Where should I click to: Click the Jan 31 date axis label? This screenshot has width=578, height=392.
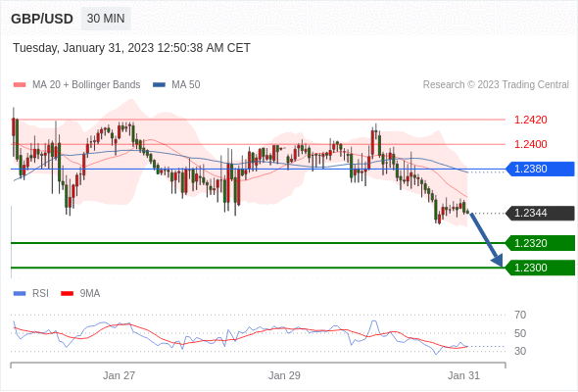coord(463,375)
